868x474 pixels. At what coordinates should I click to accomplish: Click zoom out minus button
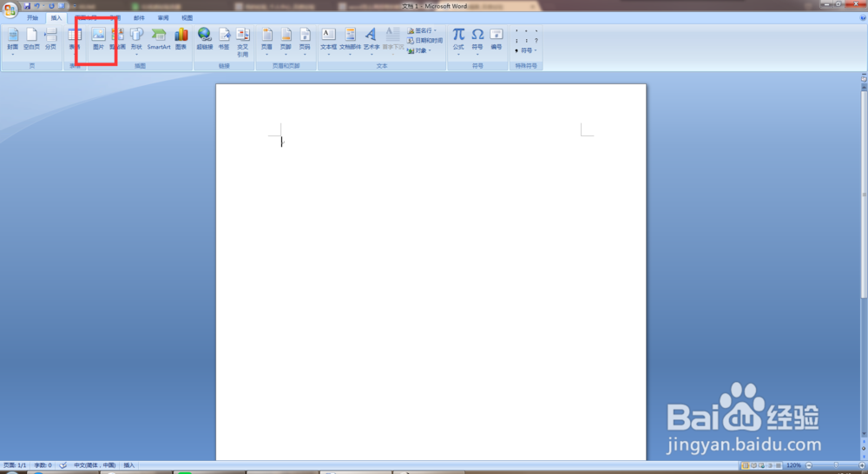click(x=809, y=465)
